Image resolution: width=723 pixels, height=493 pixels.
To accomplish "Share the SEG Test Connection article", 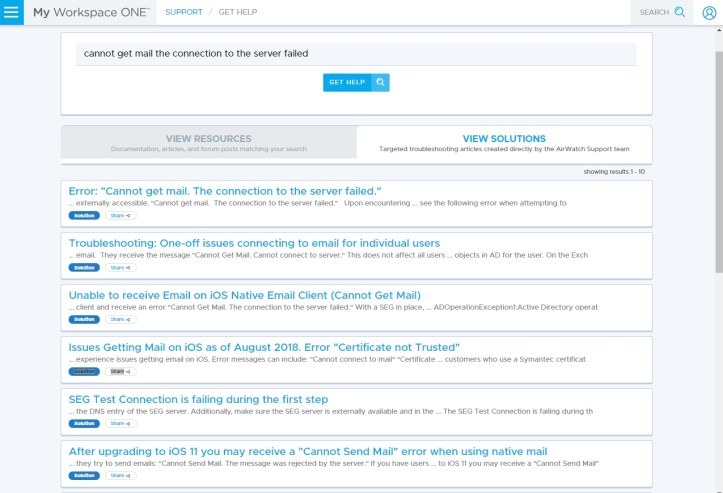I will pyautogui.click(x=120, y=423).
